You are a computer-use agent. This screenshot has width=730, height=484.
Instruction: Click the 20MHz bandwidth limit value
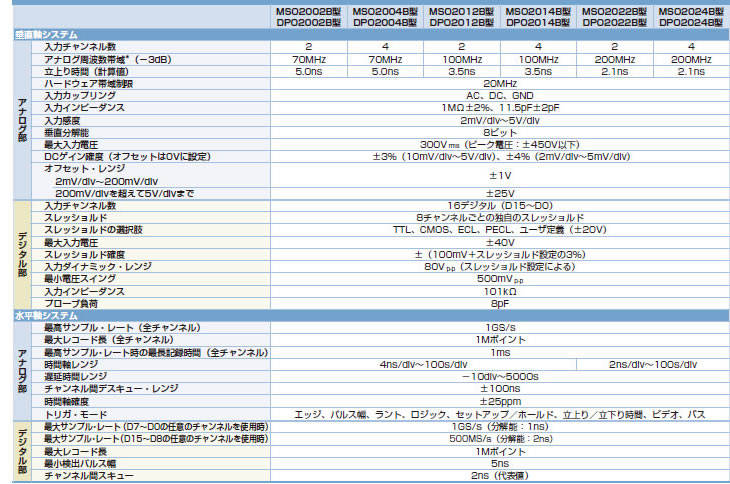(x=500, y=84)
